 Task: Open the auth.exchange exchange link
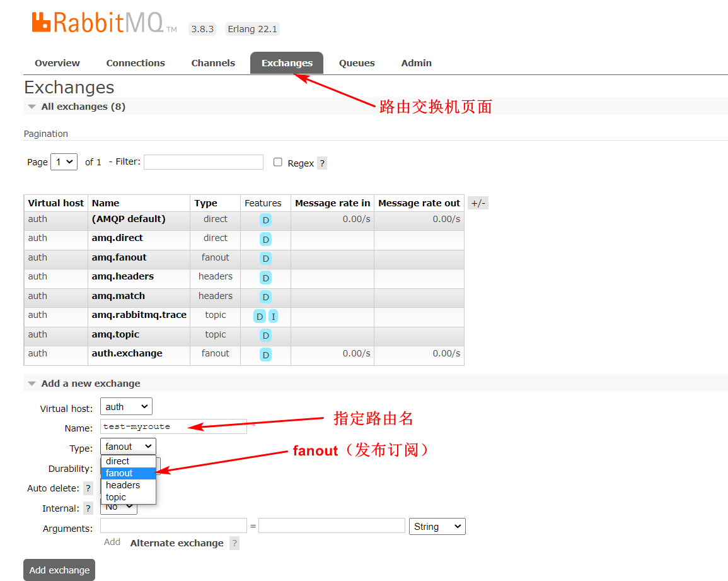[127, 354]
